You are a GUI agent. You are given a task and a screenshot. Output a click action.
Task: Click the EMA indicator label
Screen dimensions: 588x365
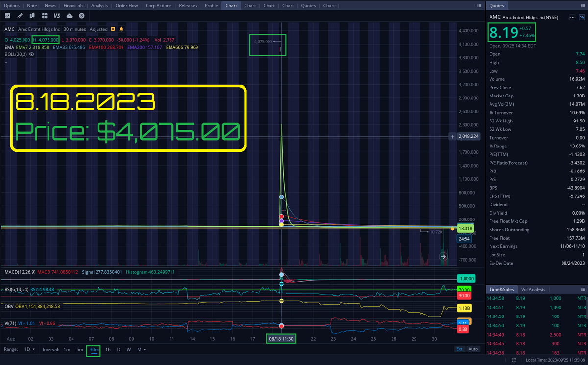pos(9,47)
